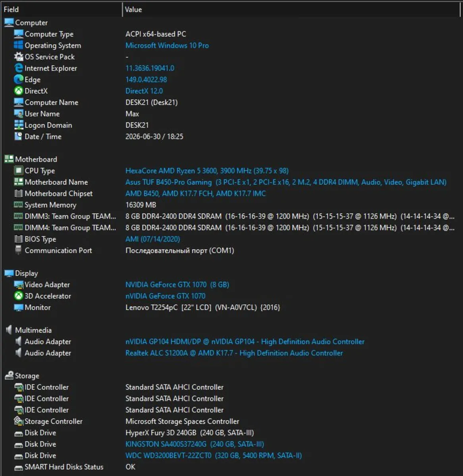
Task: Click the User Name icon
Action: click(x=18, y=113)
